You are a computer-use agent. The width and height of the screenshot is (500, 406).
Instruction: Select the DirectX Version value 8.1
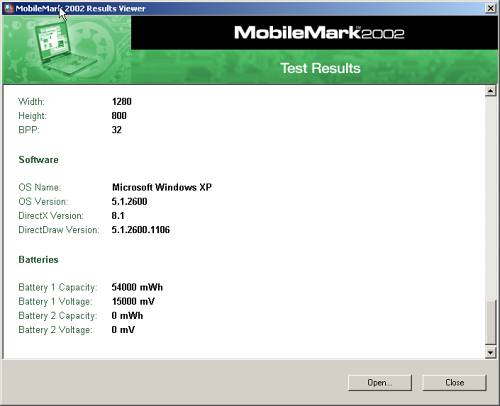(118, 216)
